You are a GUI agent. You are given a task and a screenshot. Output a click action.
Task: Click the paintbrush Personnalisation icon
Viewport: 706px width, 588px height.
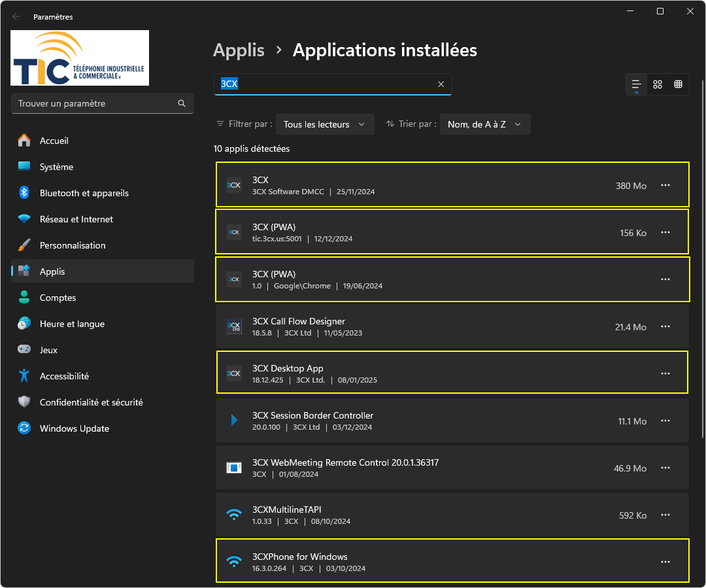(x=24, y=245)
